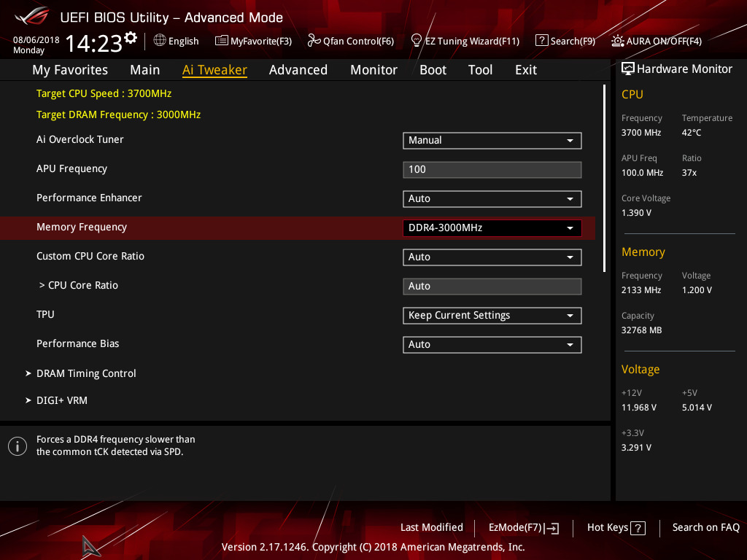The width and height of the screenshot is (747, 560).
Task: Click the EZ Tuning Wizard lightbulb icon
Action: (417, 41)
